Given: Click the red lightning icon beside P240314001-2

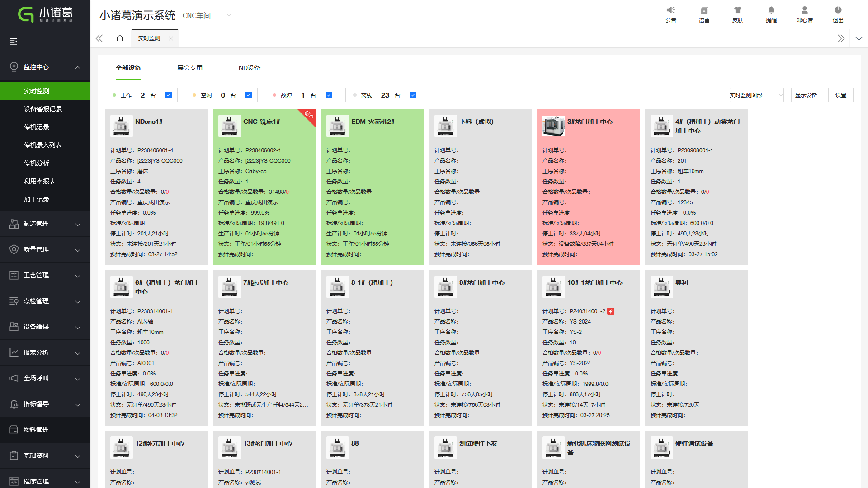Looking at the screenshot, I should point(611,311).
